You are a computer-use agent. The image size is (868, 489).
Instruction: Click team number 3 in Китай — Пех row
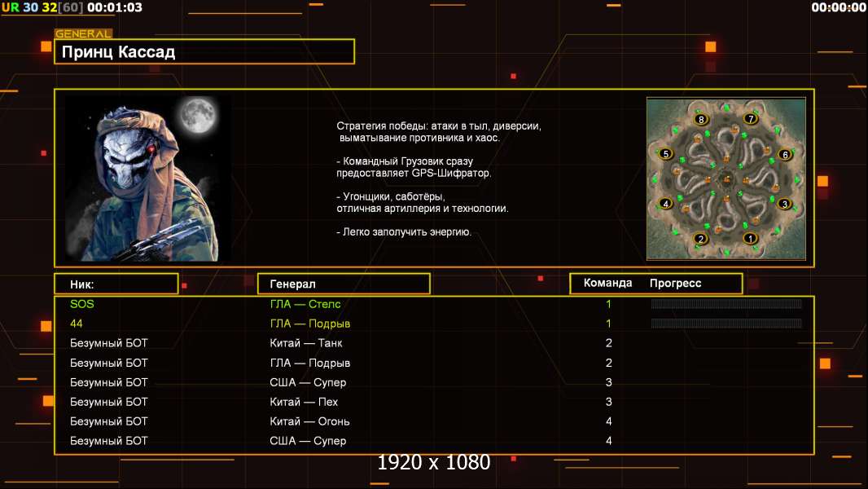coord(609,402)
